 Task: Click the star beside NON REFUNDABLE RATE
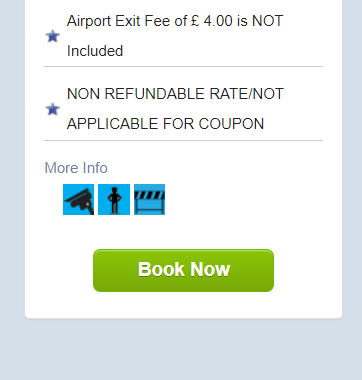coord(52,109)
